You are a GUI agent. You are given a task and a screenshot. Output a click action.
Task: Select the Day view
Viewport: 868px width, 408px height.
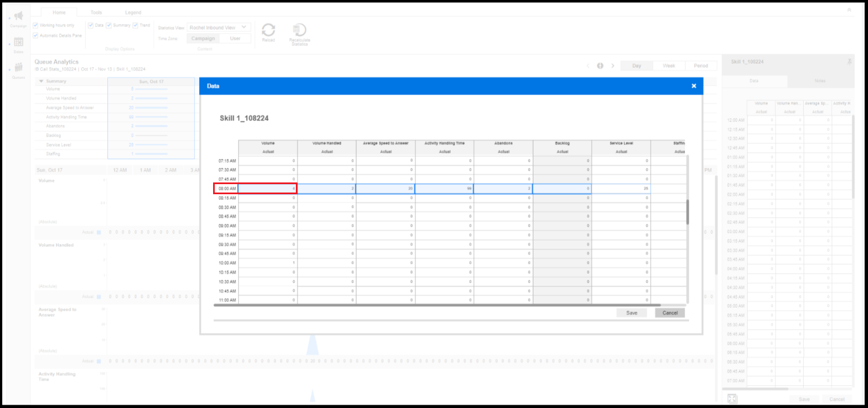click(x=636, y=65)
